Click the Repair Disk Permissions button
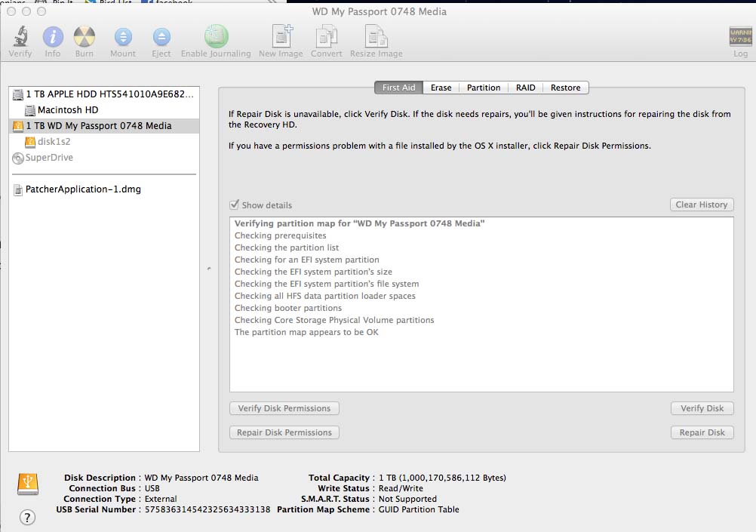756x532 pixels. point(284,432)
